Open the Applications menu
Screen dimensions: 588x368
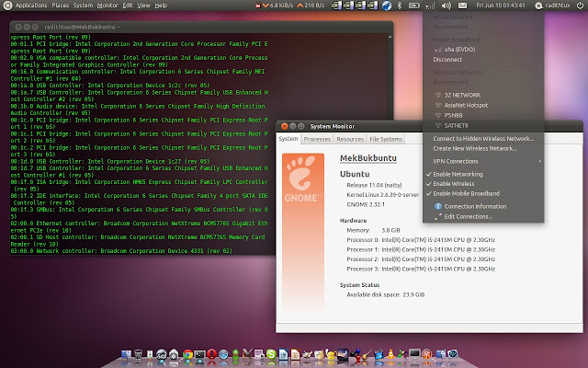point(31,6)
